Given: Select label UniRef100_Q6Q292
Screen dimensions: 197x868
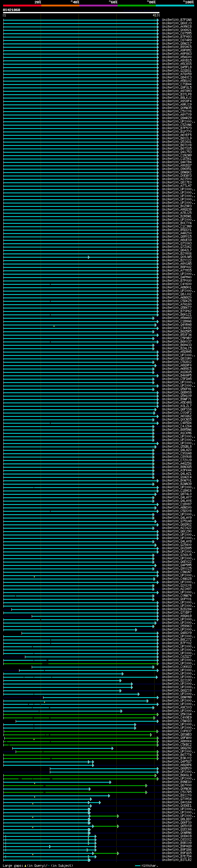Looking at the screenshot, I should 177,748.
